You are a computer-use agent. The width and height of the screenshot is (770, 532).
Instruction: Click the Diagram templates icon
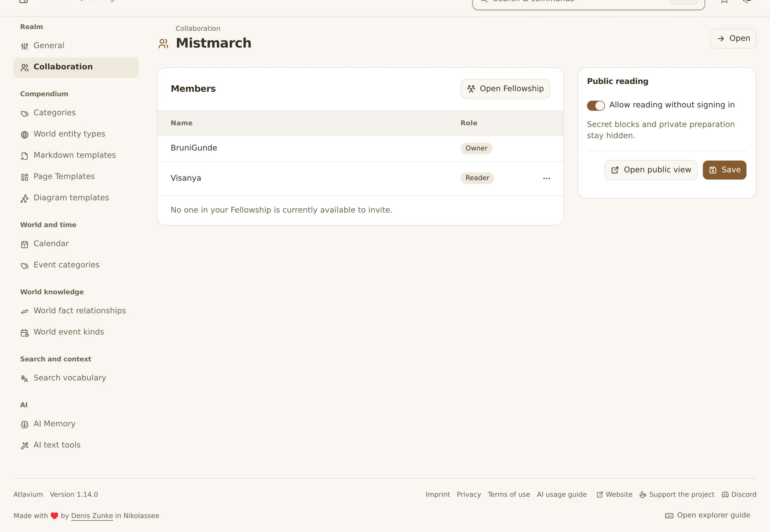pyautogui.click(x=24, y=199)
